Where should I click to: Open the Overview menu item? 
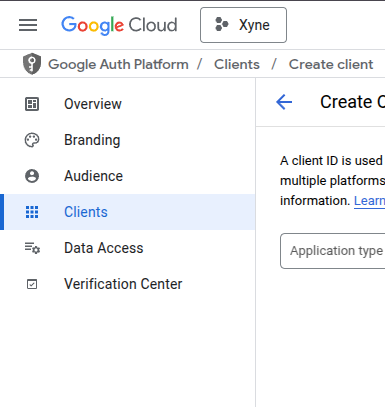(x=128, y=104)
